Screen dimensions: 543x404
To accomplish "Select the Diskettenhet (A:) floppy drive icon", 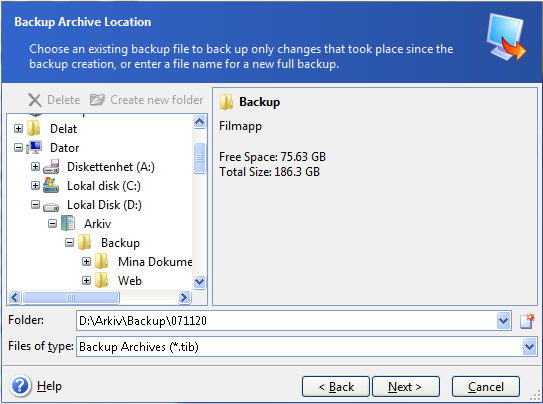I will [x=51, y=167].
